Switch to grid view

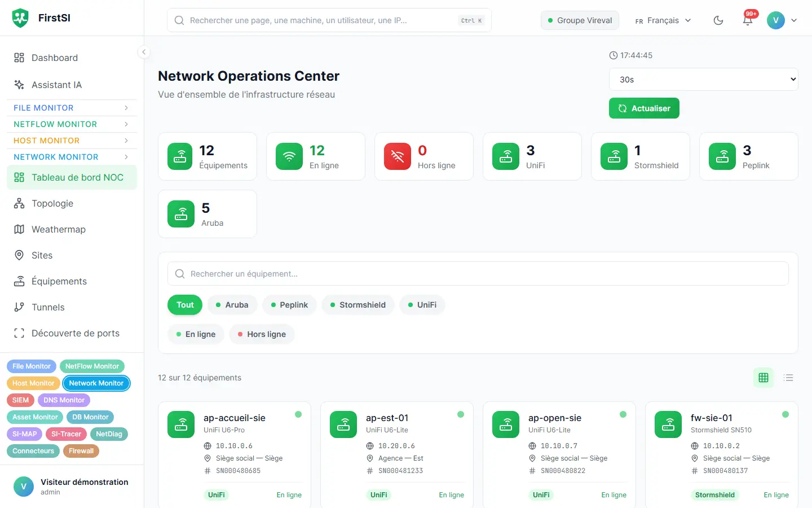(764, 378)
